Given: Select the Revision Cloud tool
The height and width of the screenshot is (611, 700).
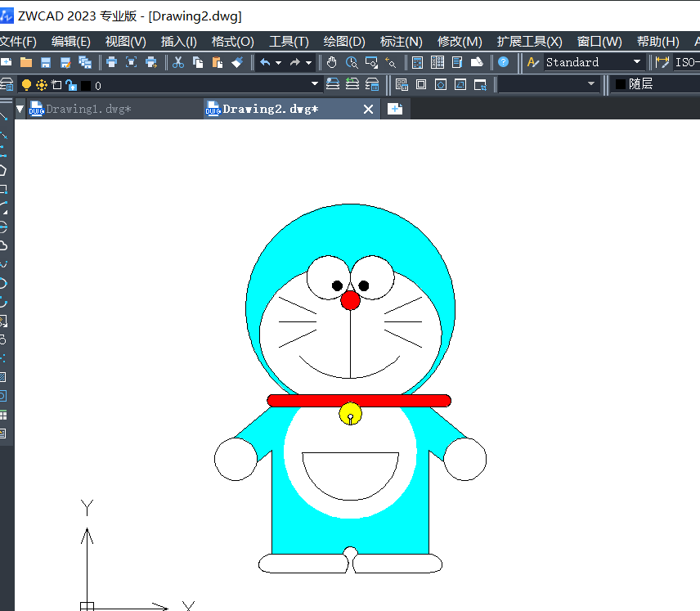Looking at the screenshot, I should (x=3, y=245).
